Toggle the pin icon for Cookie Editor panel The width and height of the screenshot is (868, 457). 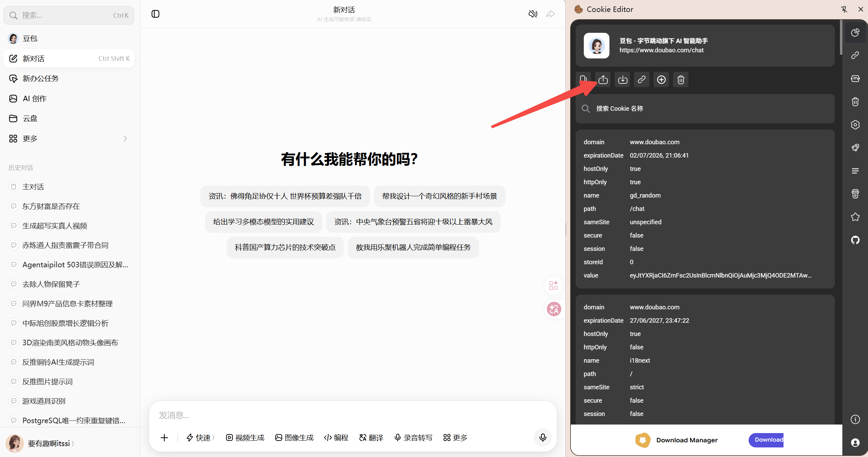(x=844, y=9)
